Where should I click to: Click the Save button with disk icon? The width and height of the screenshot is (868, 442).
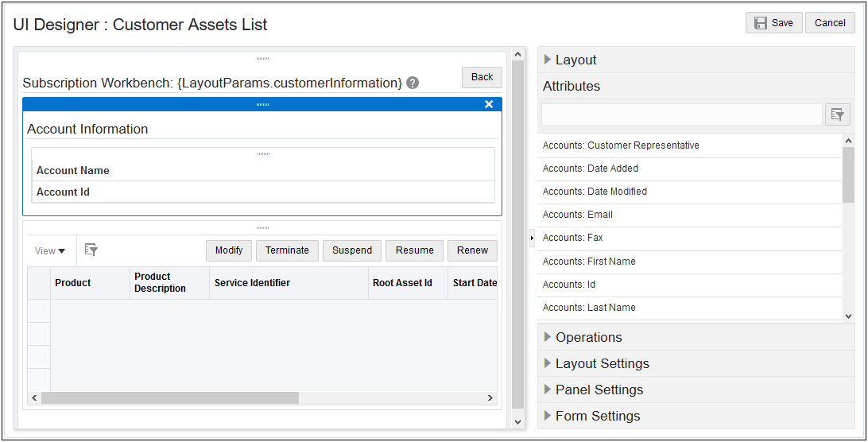(773, 23)
